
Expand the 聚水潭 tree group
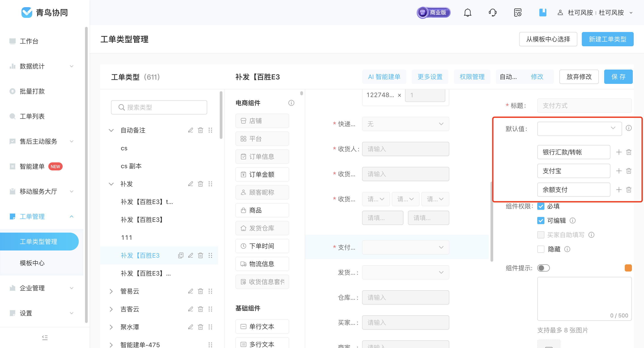click(111, 327)
